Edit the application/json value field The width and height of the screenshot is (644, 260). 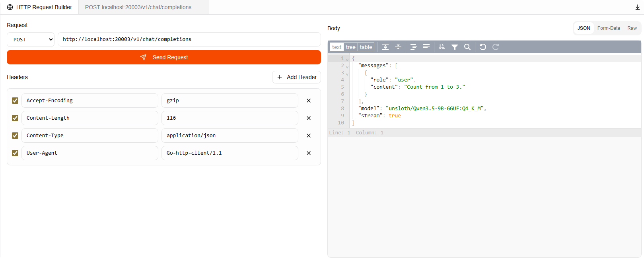click(230, 136)
